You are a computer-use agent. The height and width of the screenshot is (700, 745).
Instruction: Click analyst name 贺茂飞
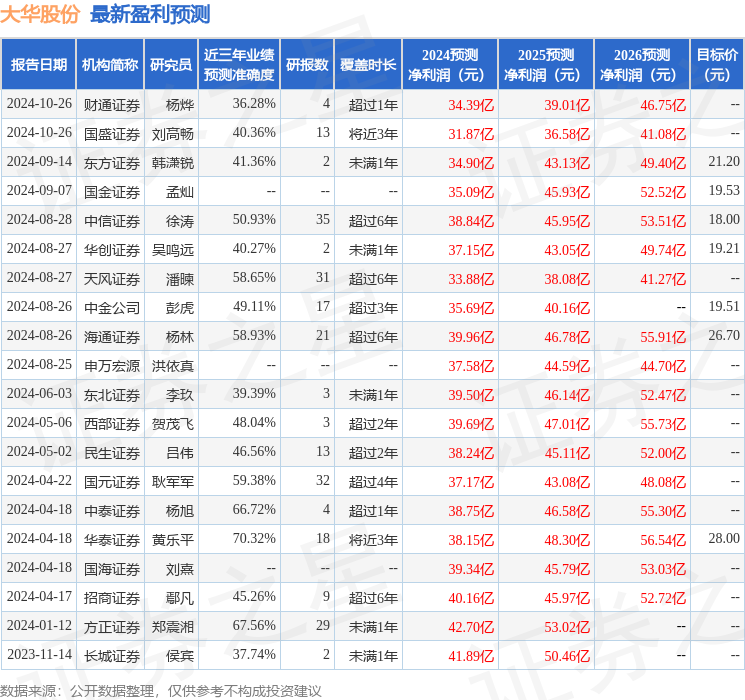tap(172, 423)
